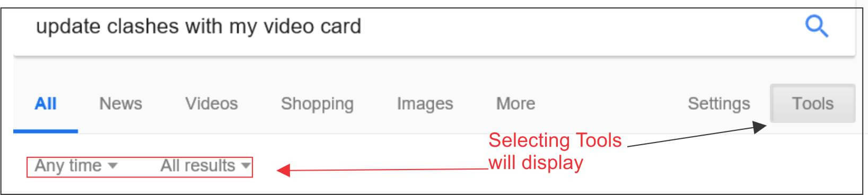Click the red arrowhead pointing at filter box

(x=284, y=170)
